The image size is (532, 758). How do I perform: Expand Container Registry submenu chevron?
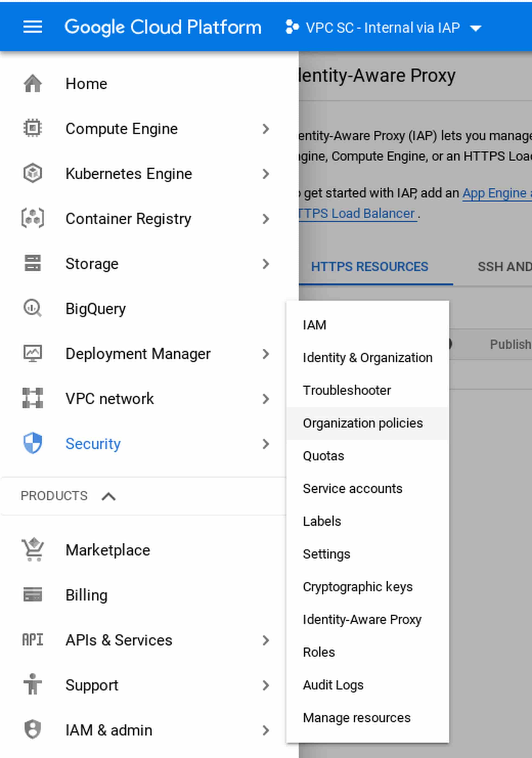pyautogui.click(x=266, y=219)
